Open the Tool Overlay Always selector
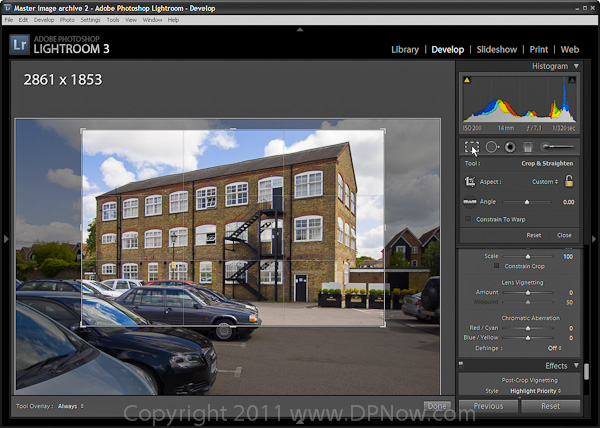This screenshot has height=428, width=600. (x=70, y=406)
